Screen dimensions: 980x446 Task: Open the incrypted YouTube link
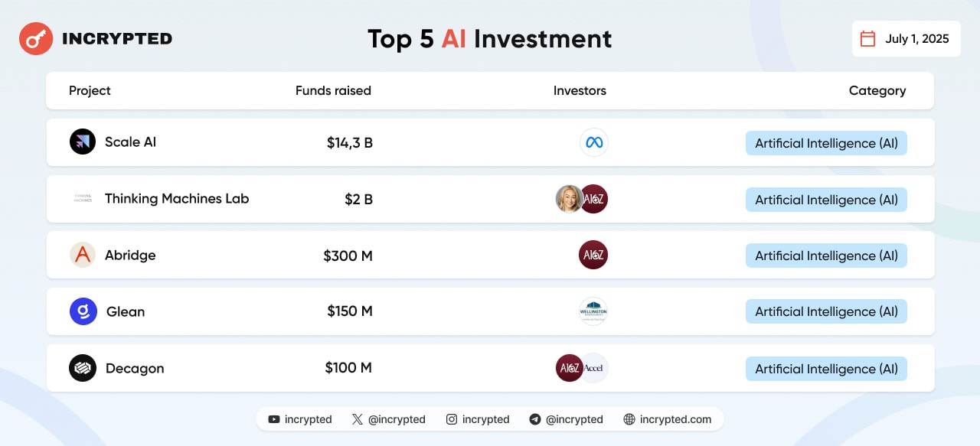click(300, 419)
